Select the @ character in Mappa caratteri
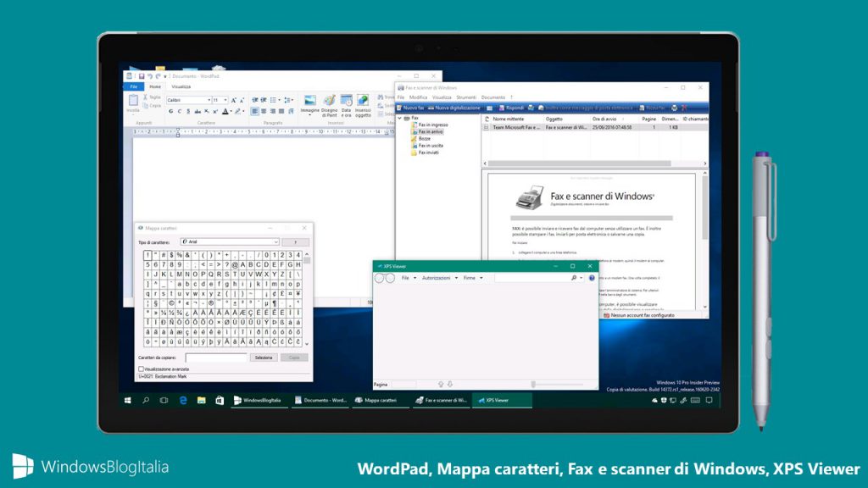868x488 pixels. pyautogui.click(x=235, y=264)
